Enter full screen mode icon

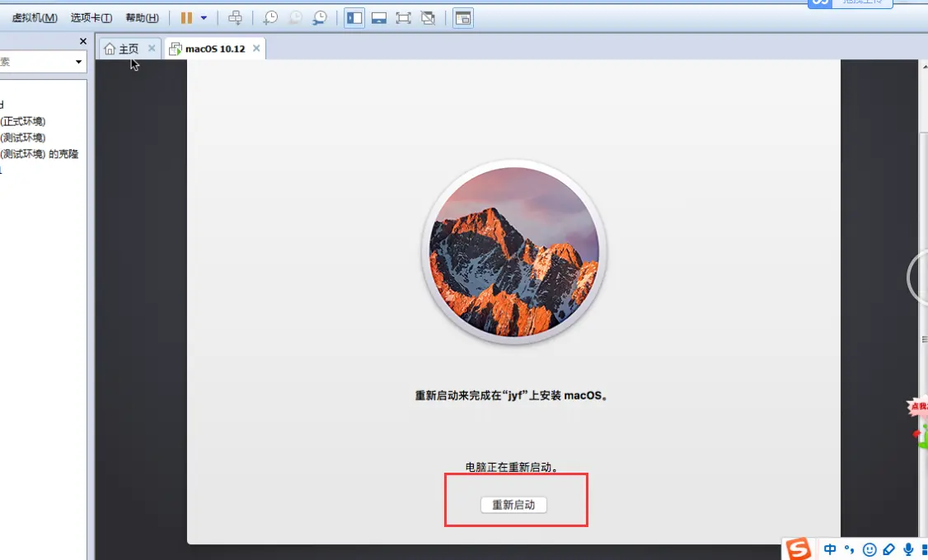(403, 18)
